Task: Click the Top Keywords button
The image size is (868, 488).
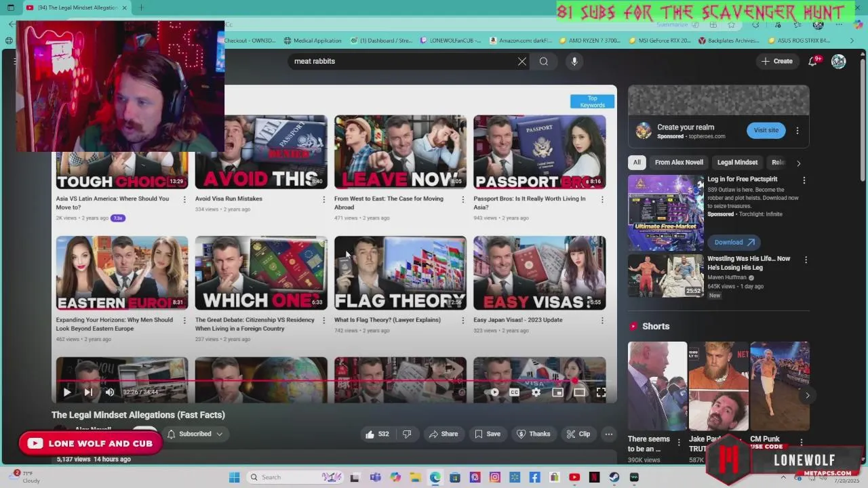Action: pos(592,102)
